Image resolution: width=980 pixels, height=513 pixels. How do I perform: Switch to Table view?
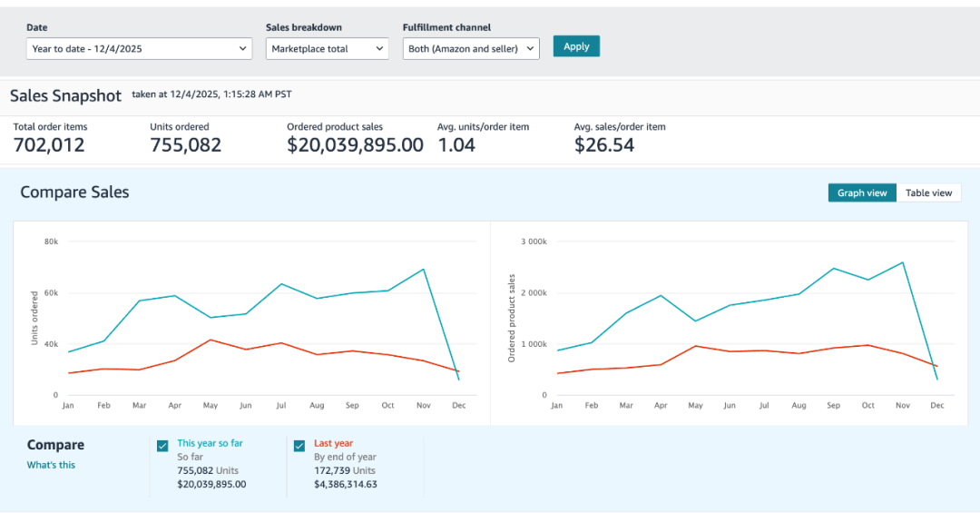click(929, 192)
